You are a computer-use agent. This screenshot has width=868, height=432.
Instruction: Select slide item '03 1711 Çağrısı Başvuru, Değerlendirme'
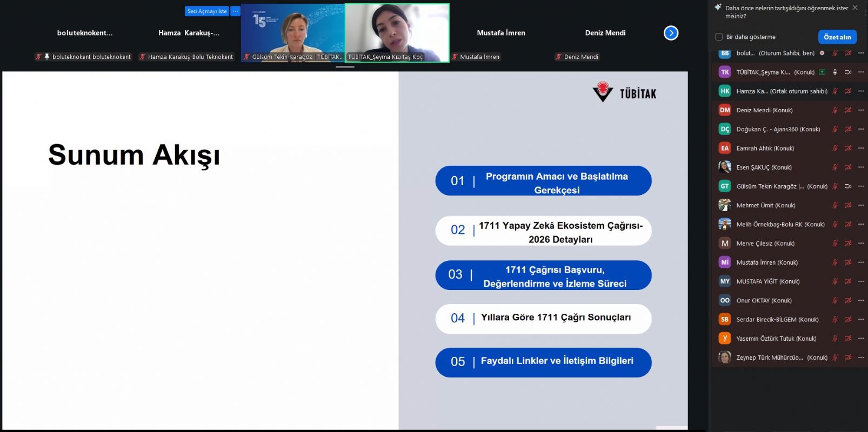coord(543,275)
